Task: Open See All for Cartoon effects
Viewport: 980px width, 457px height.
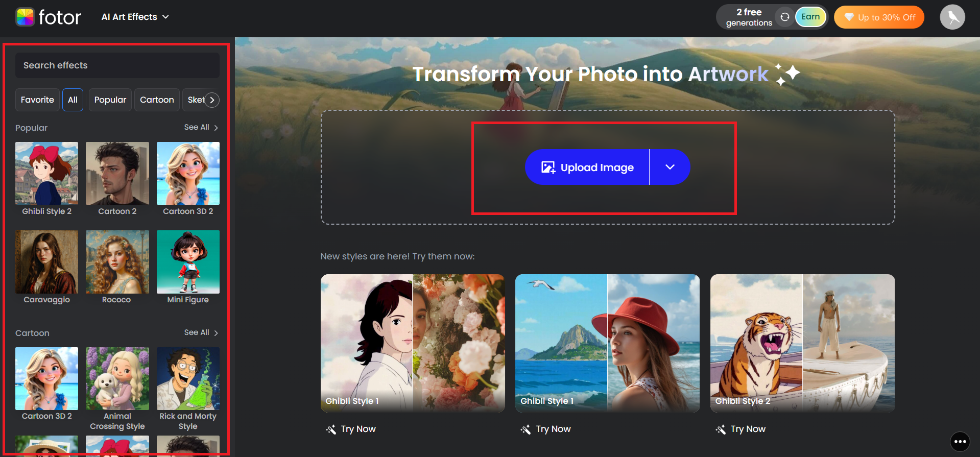Action: click(x=201, y=332)
